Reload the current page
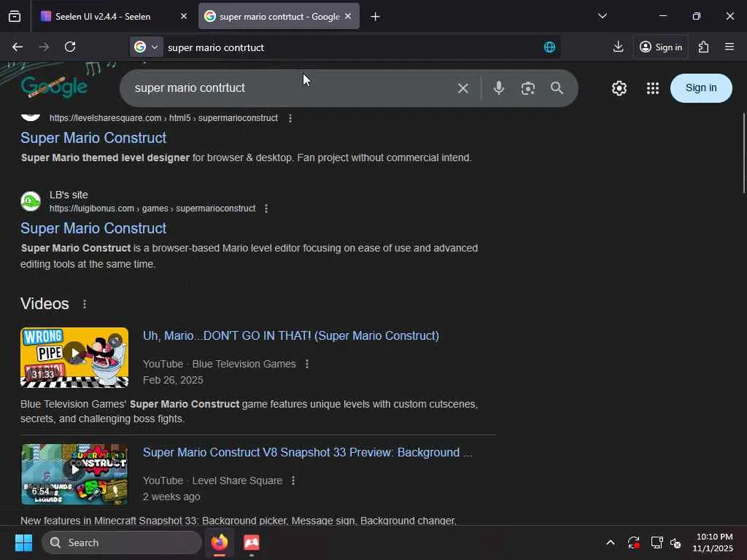 point(70,47)
